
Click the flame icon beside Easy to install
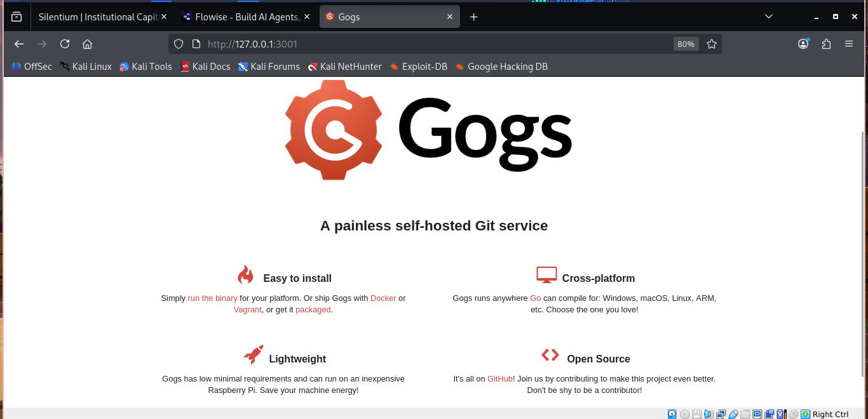245,275
